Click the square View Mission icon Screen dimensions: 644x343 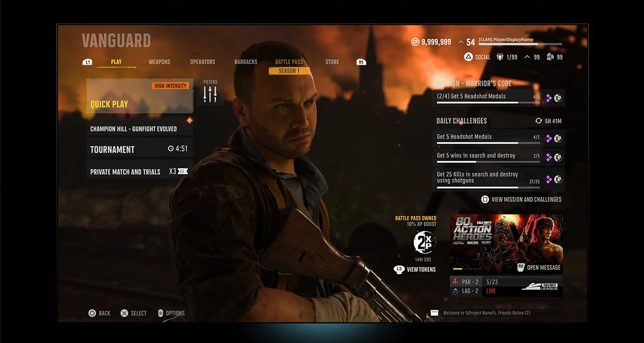pos(485,199)
